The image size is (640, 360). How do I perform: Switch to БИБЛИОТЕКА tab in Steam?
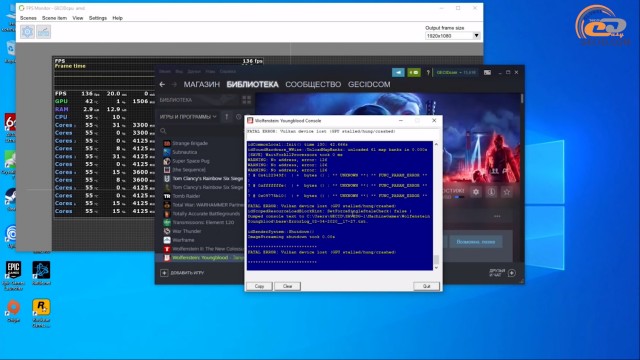tap(252, 84)
